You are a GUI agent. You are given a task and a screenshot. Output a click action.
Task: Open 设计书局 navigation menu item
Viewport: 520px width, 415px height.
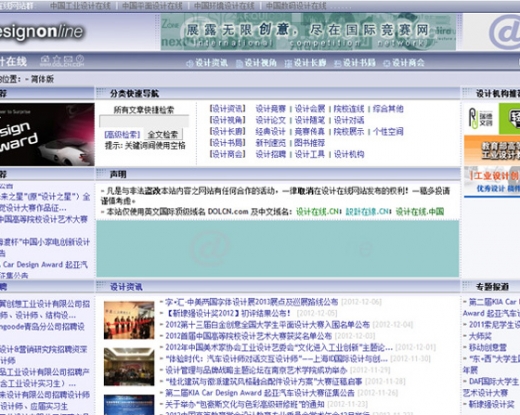[359, 63]
